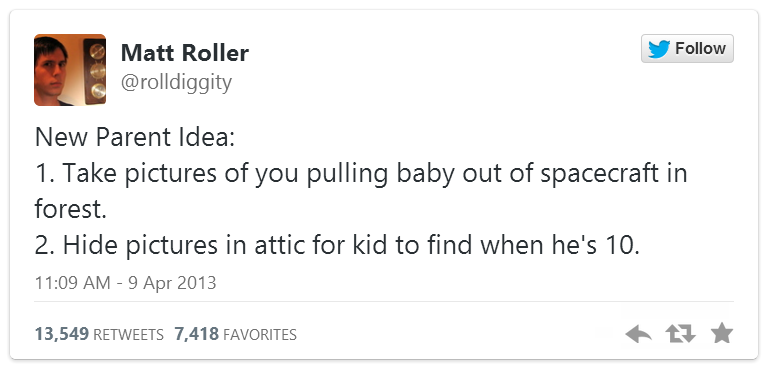
Task: Click the word forest. in tweet
Action: click(x=71, y=209)
